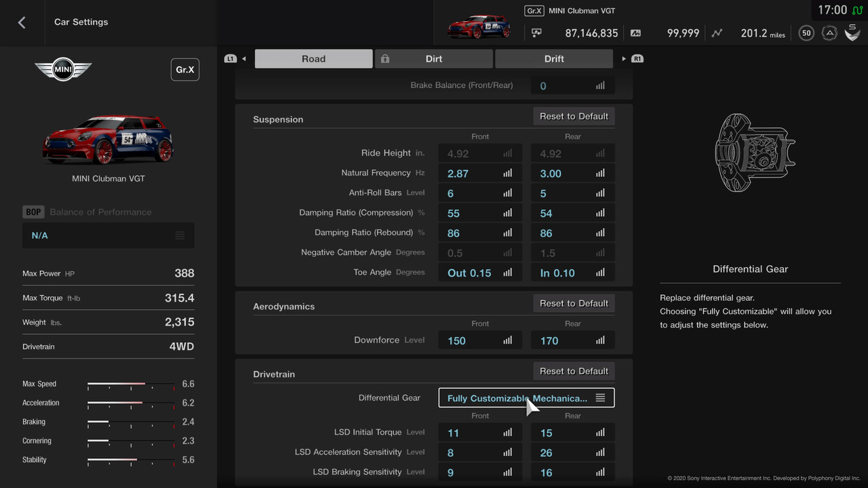Click disabled front Ride Height 4.92 field
Image resolution: width=868 pixels, height=488 pixels.
(x=480, y=153)
